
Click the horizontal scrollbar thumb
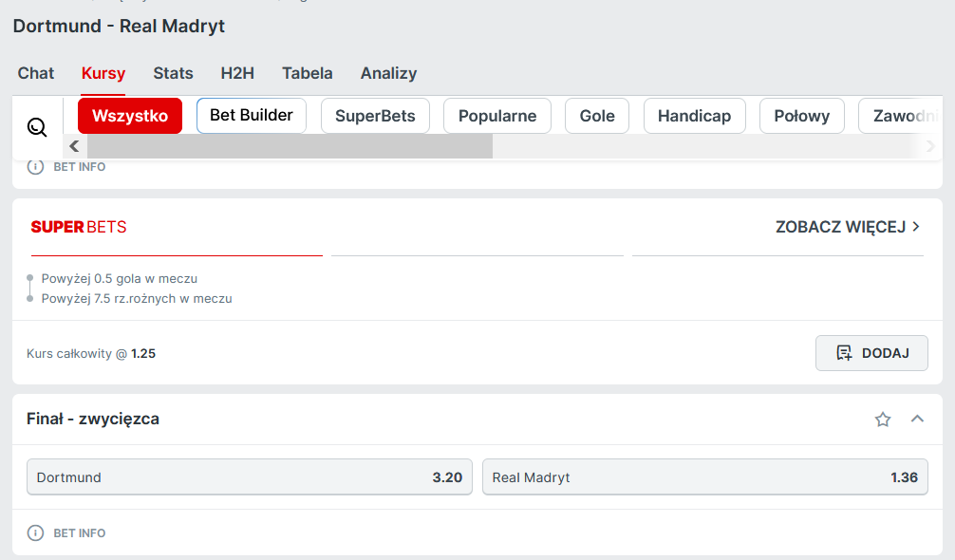[290, 146]
